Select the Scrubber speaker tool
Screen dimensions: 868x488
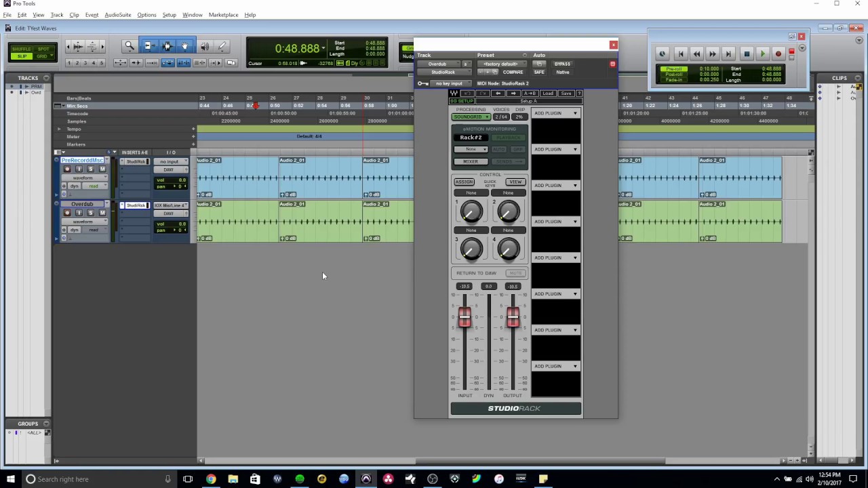(204, 46)
